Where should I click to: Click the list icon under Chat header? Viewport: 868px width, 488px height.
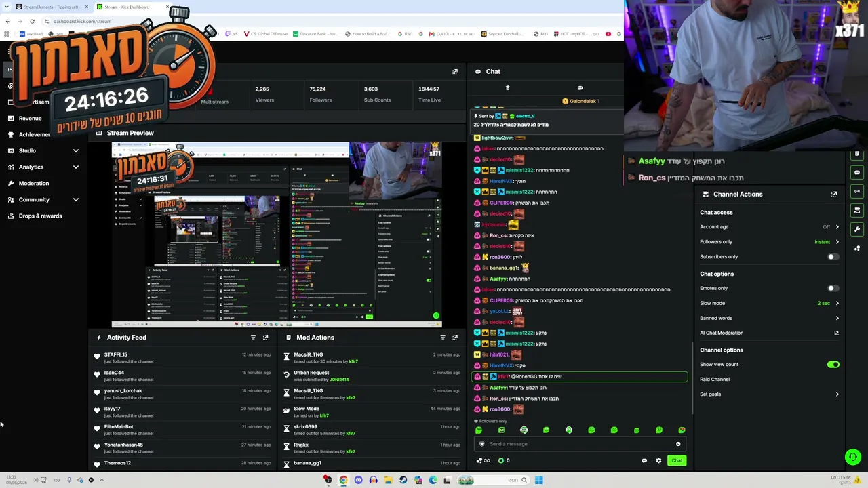pyautogui.click(x=507, y=88)
